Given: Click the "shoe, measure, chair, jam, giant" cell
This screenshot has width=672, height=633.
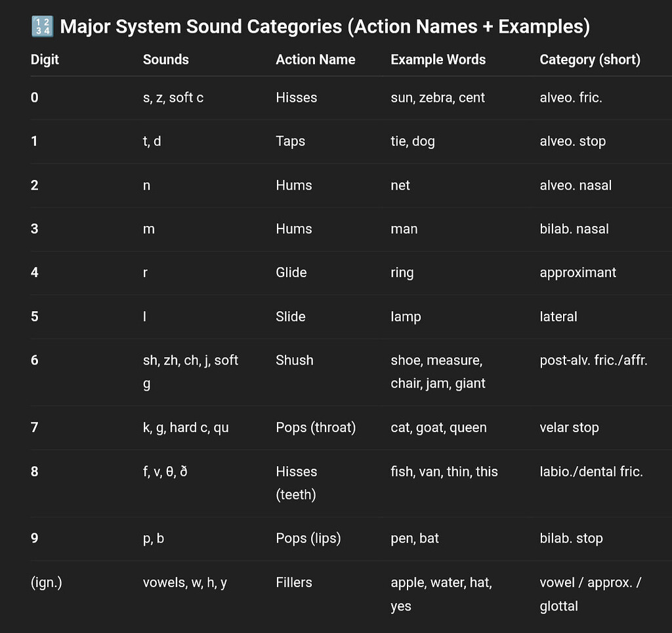Looking at the screenshot, I should pyautogui.click(x=438, y=372).
